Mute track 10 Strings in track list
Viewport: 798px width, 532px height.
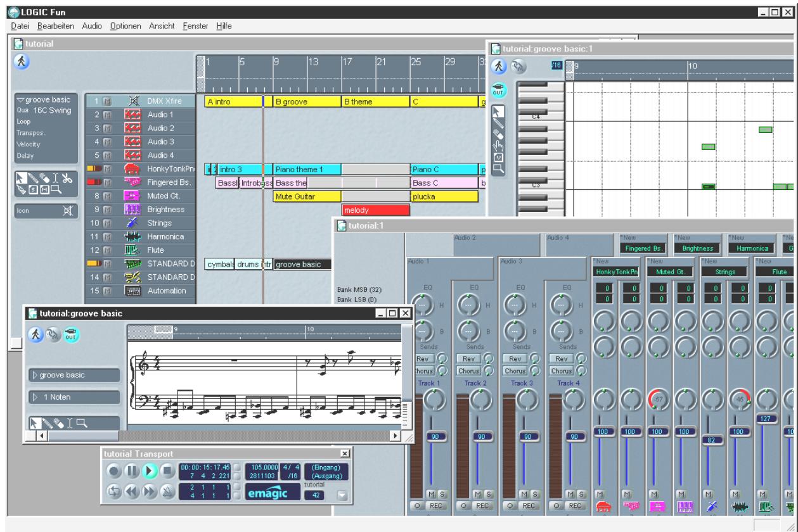(107, 223)
